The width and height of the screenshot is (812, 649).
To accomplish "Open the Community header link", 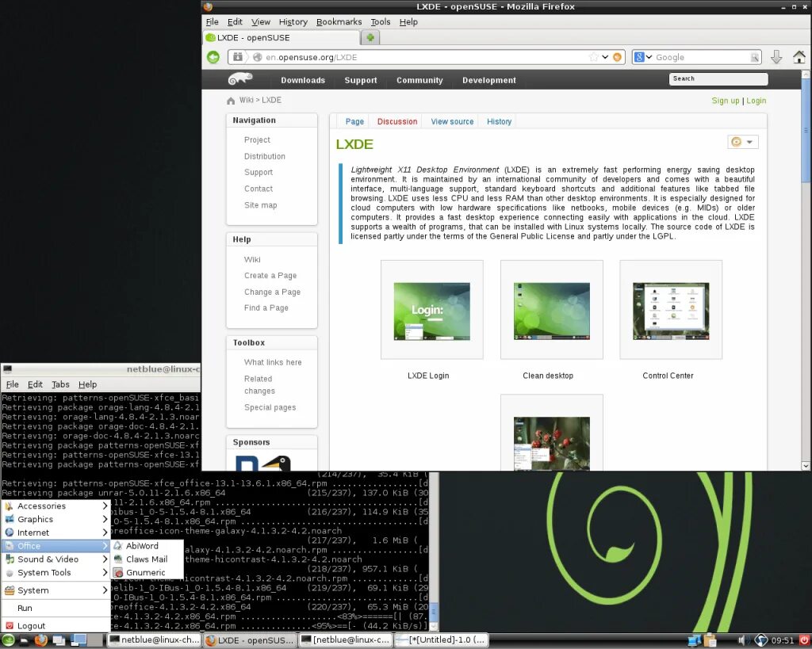I will [419, 80].
